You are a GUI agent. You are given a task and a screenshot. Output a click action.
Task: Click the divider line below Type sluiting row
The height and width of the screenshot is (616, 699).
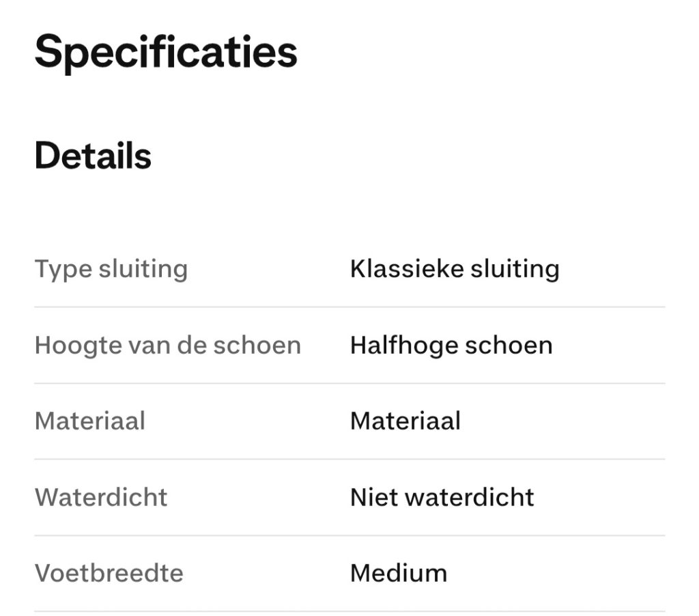coord(349,307)
